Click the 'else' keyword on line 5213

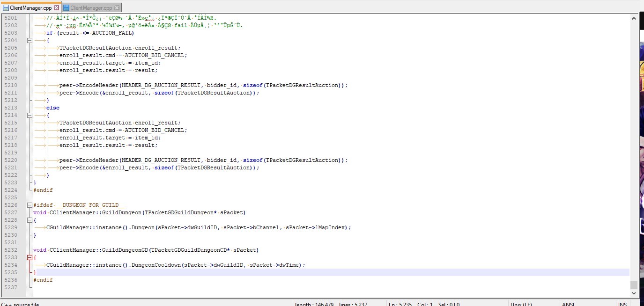point(53,108)
